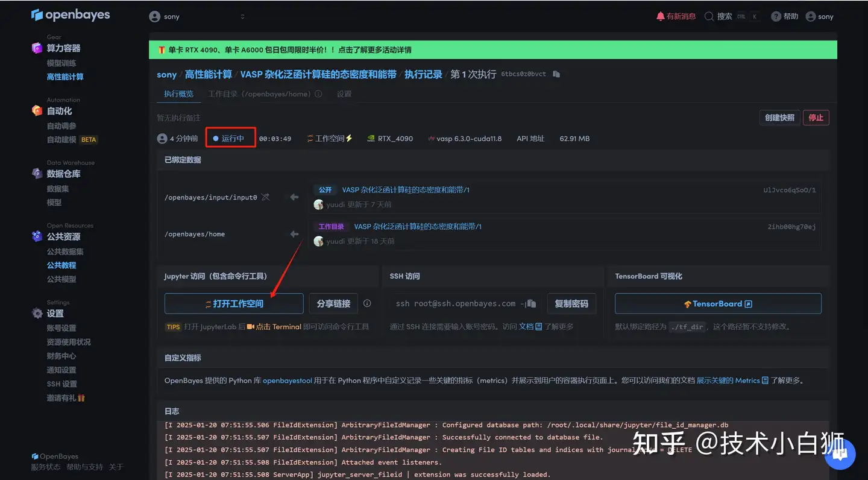Image resolution: width=868 pixels, height=480 pixels.
Task: Click the OpenBayes logo in the sidebar
Action: [71, 15]
